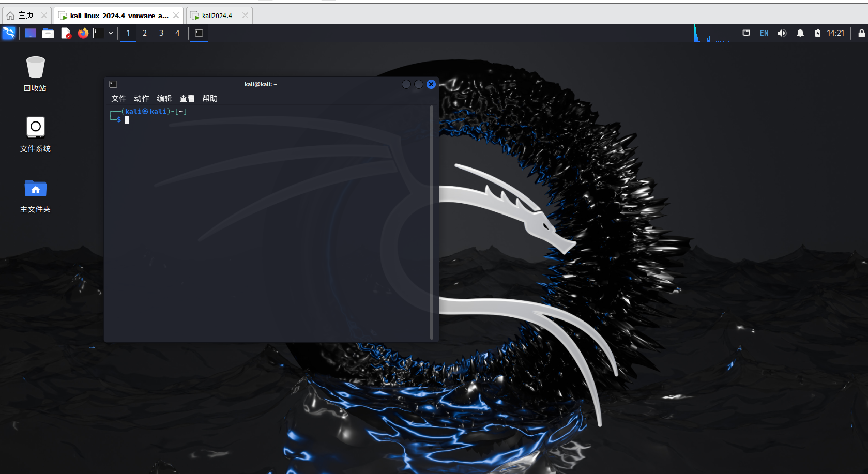
Task: Select the 文件系统 desktop icon
Action: pos(35,134)
